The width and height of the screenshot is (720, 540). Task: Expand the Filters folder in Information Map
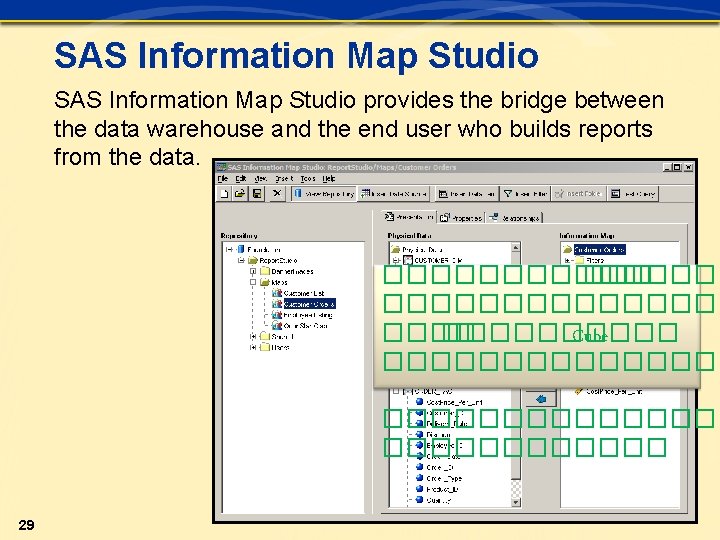click(568, 260)
